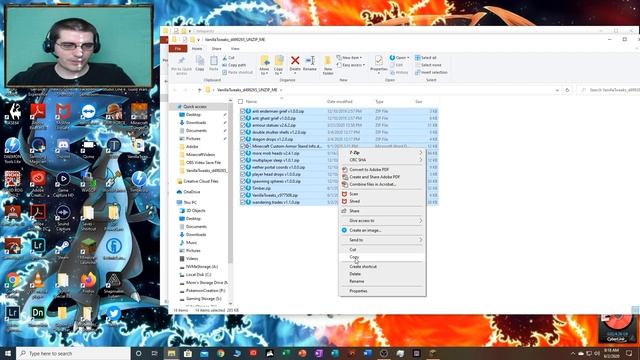
Task: Click the Up arrow beside address bar
Action: click(200, 90)
